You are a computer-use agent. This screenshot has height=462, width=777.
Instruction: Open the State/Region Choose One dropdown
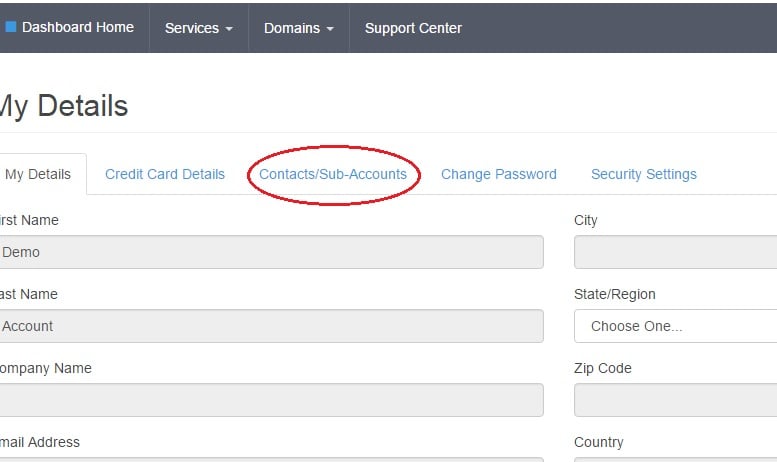(x=675, y=326)
